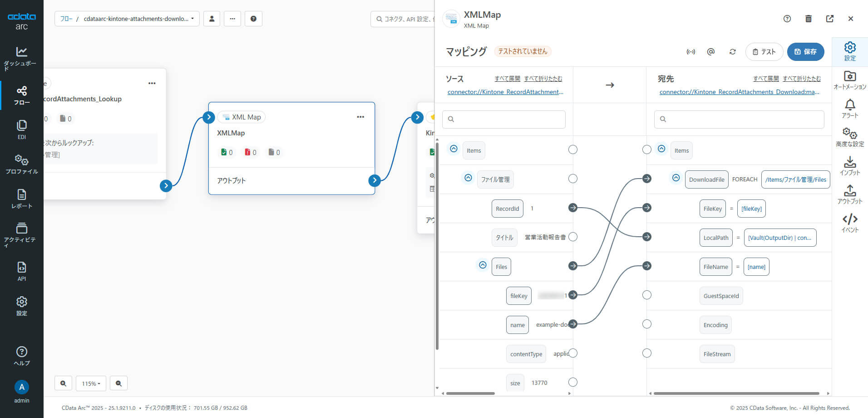Open XMLMap connector in new window
This screenshot has height=418, width=868.
(x=830, y=19)
